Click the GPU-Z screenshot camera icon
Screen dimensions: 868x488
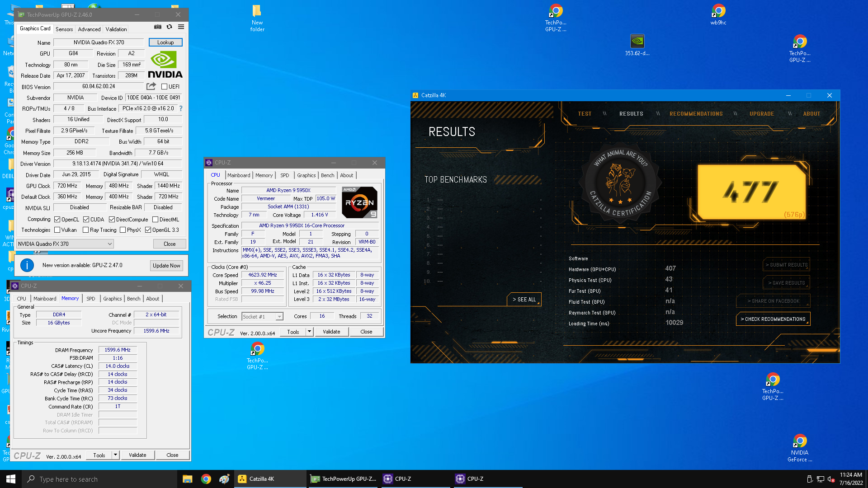(x=158, y=27)
